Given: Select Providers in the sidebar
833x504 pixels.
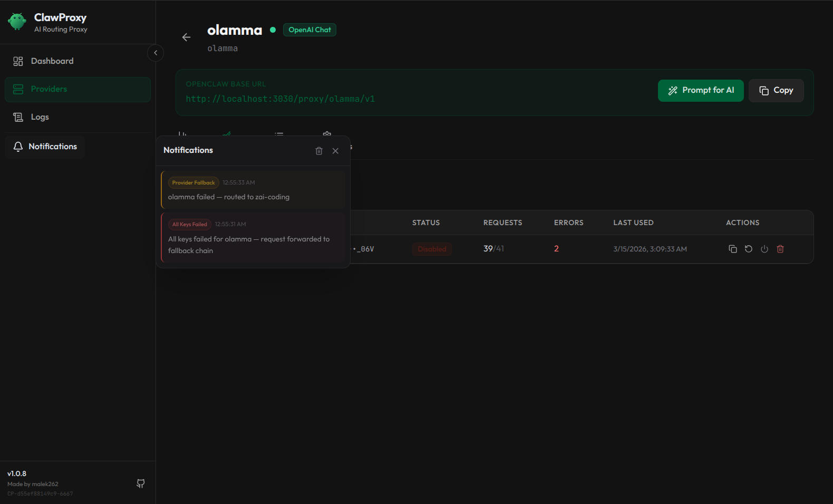Looking at the screenshot, I should 78,89.
